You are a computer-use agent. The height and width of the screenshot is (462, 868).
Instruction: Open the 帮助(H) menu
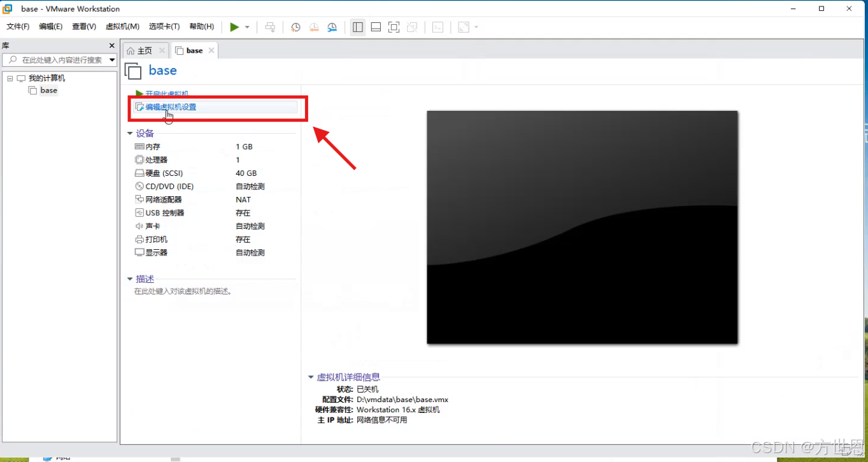coord(202,27)
